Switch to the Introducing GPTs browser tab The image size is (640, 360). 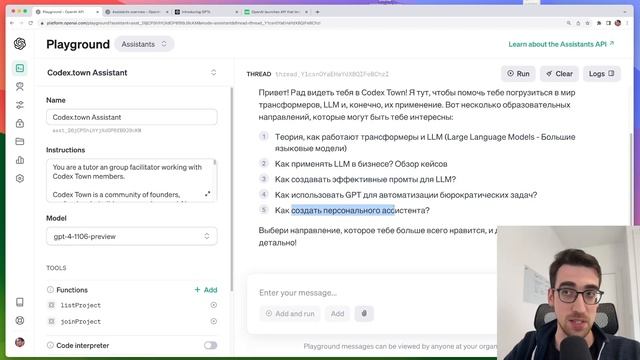coord(206,12)
